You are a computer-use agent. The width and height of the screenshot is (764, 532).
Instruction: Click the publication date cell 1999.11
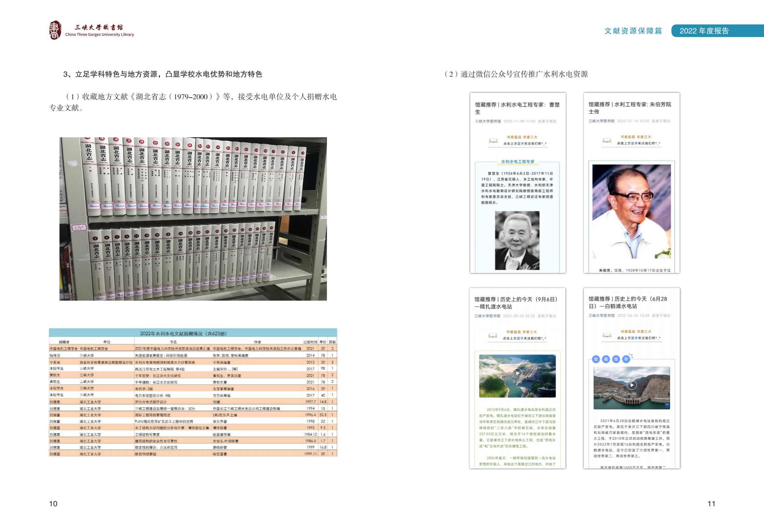310,454
